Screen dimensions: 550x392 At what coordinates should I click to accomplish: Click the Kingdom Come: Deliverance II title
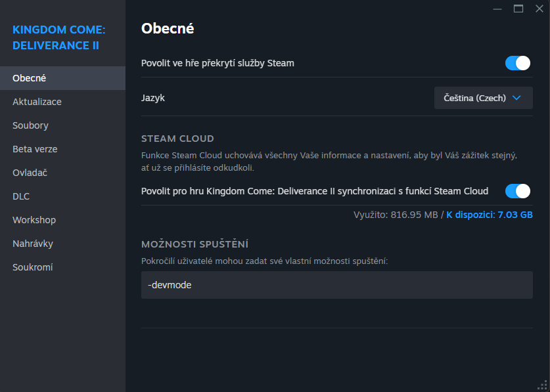coord(59,37)
